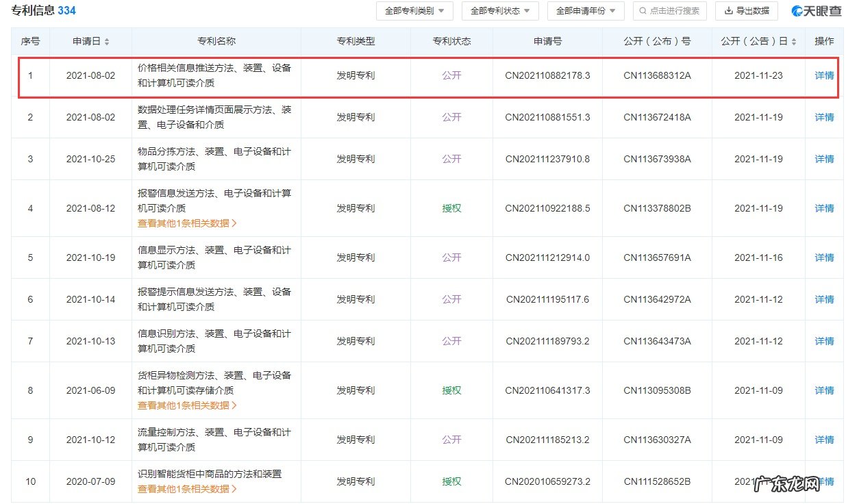
Task: Expand related data under patent CN113095308B
Action: [x=186, y=404]
